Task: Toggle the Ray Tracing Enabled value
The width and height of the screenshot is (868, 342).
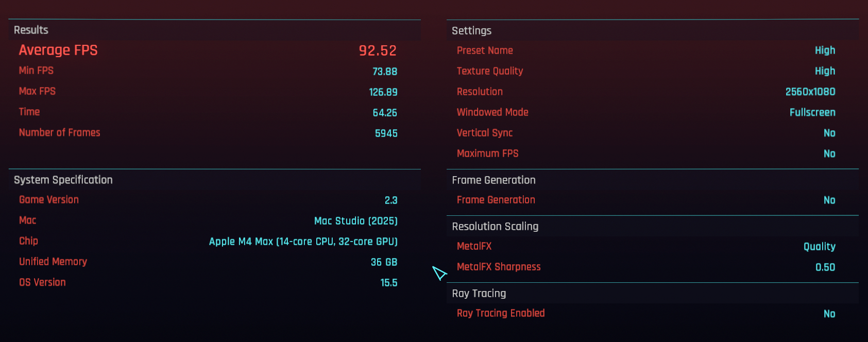Action: tap(829, 314)
